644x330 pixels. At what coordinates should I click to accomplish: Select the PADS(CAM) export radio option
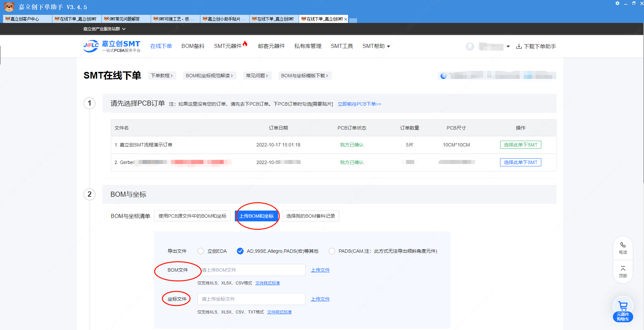(x=332, y=251)
